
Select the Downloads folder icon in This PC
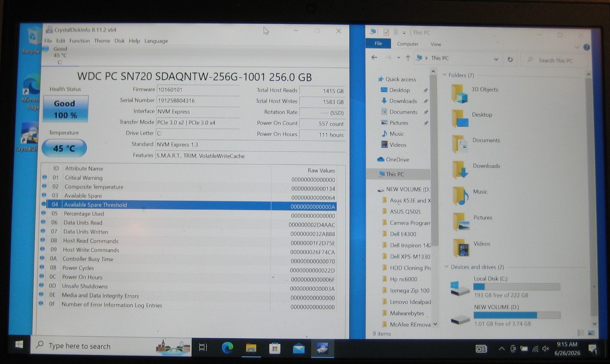click(x=460, y=170)
